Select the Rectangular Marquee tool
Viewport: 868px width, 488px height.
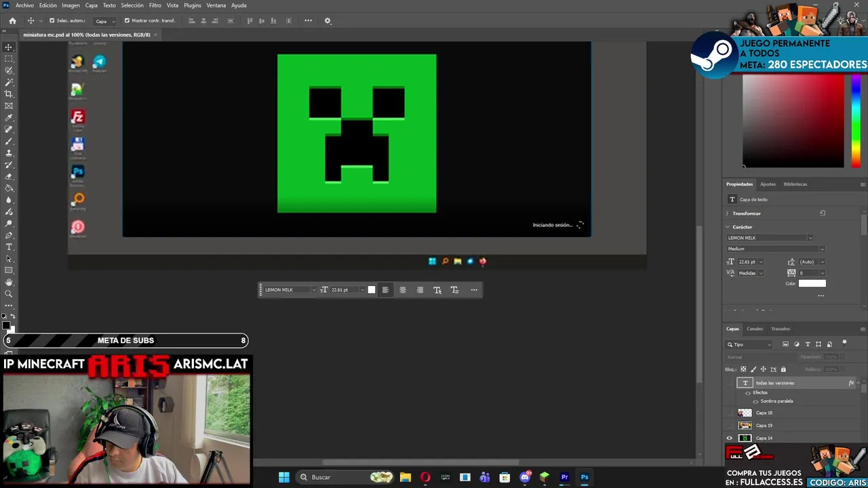9,59
